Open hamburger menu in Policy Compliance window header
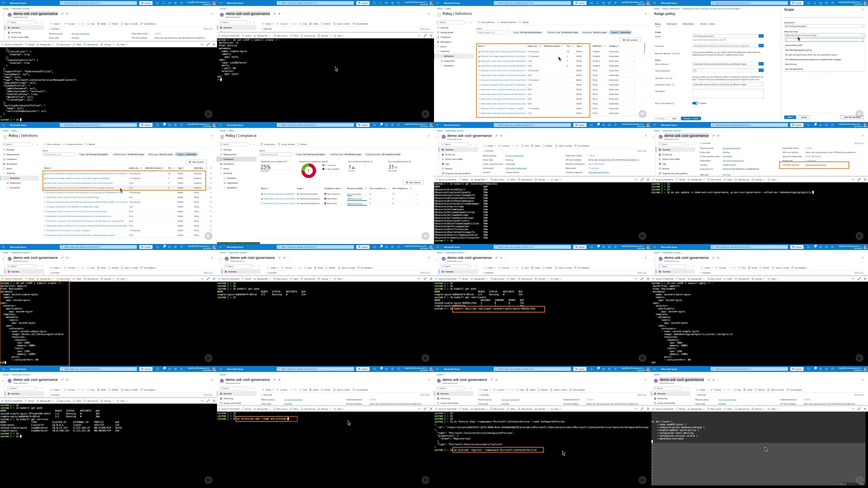868x488 pixels. [221, 125]
